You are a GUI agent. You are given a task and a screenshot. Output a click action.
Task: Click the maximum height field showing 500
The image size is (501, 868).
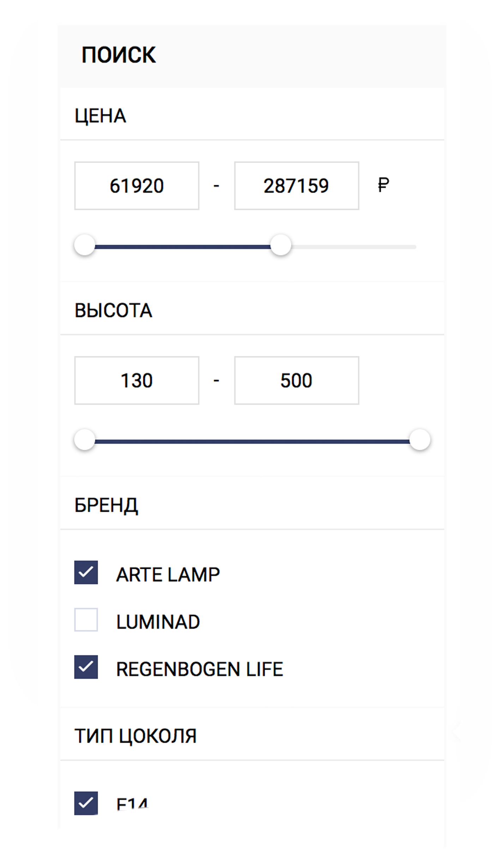(297, 380)
